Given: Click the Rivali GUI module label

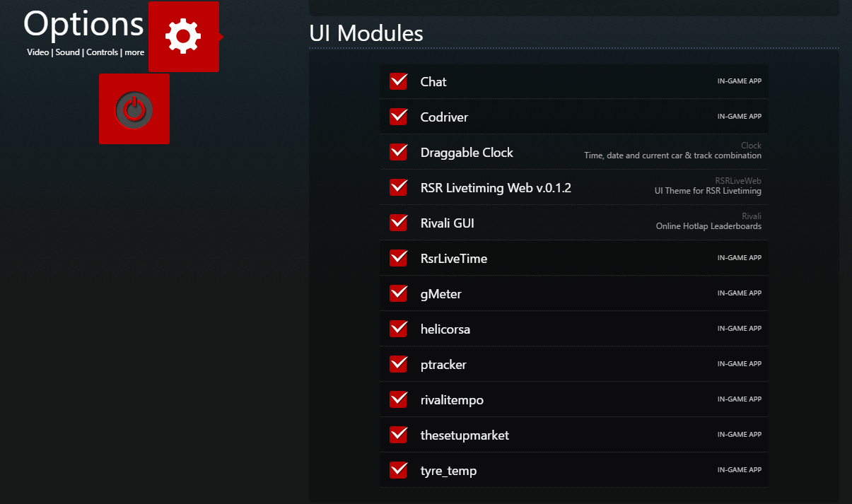Looking at the screenshot, I should pyautogui.click(x=447, y=223).
